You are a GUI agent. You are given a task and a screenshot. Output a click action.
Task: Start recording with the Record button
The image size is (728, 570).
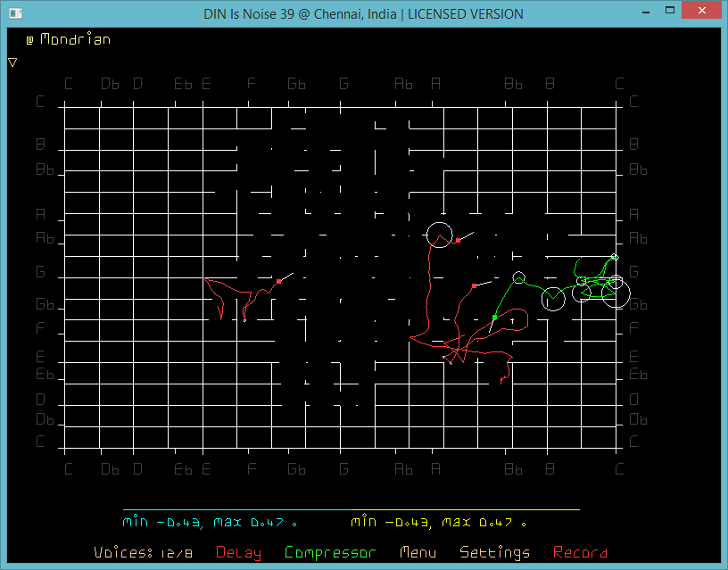click(580, 553)
